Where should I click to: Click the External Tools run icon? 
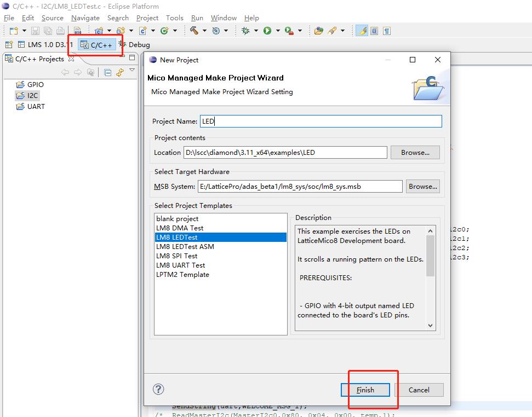click(289, 31)
